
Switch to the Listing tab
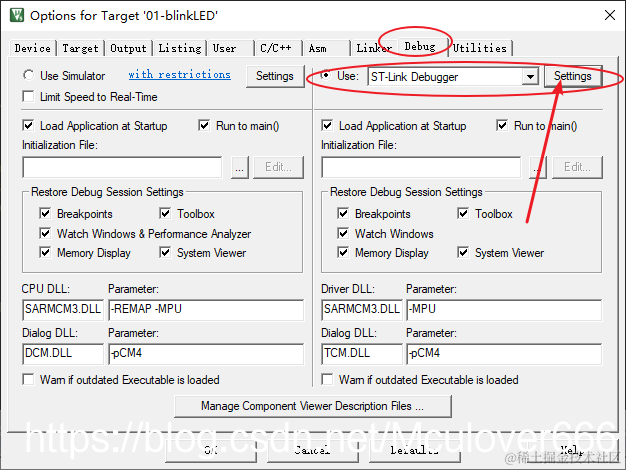[x=180, y=48]
